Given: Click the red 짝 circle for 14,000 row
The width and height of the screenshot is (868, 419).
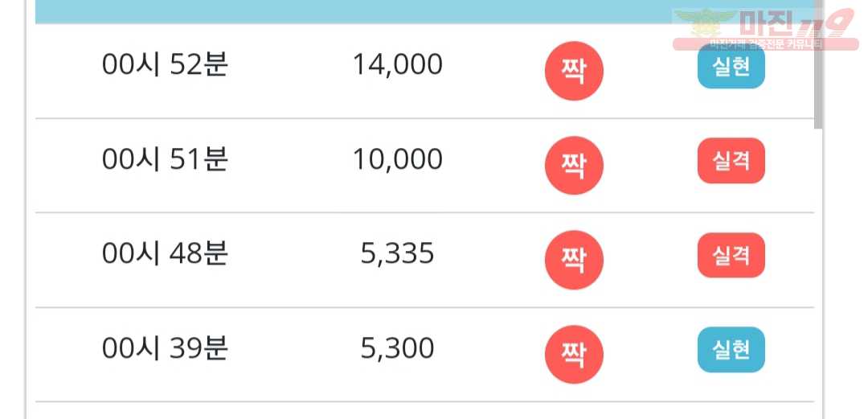Looking at the screenshot, I should point(574,72).
